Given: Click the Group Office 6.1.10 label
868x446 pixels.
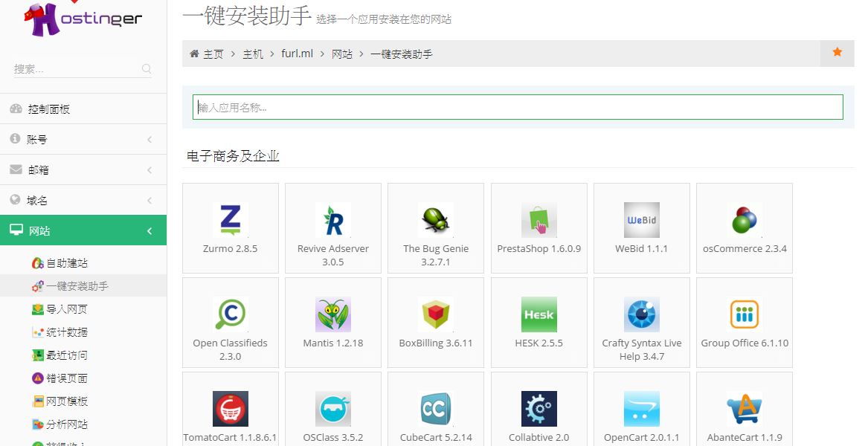Looking at the screenshot, I should [x=745, y=343].
